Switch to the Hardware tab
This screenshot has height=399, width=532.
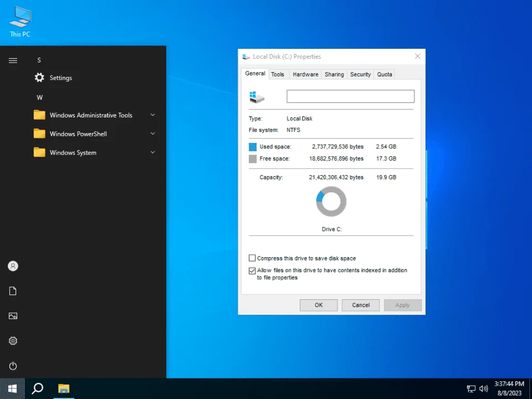tap(305, 74)
